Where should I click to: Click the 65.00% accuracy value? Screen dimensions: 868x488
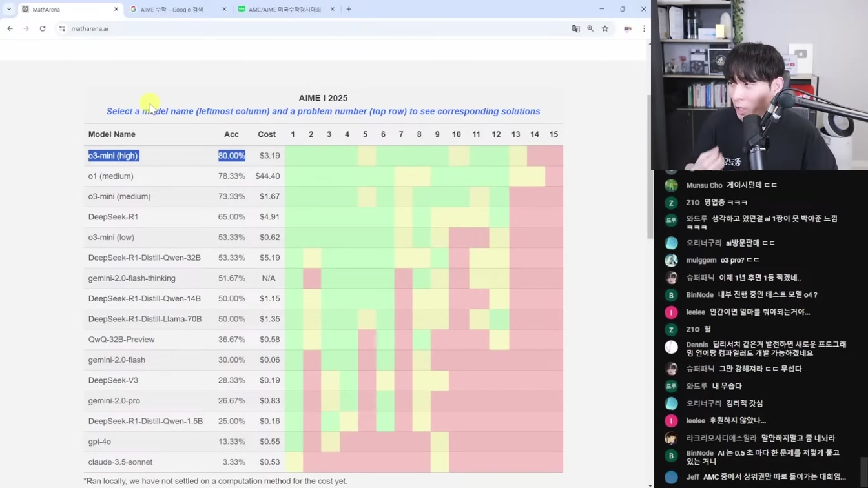click(232, 217)
